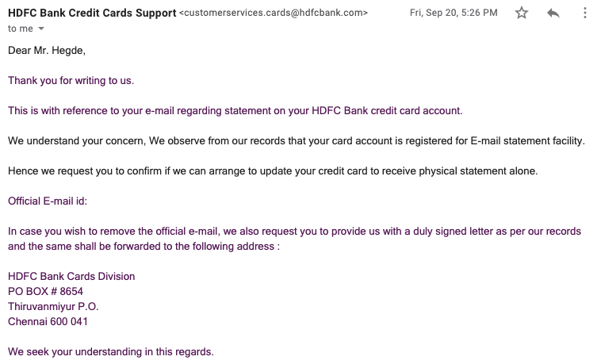Click the 'We understand your concern' sentence
Image resolution: width=597 pixels, height=364 pixels.
[296, 141]
